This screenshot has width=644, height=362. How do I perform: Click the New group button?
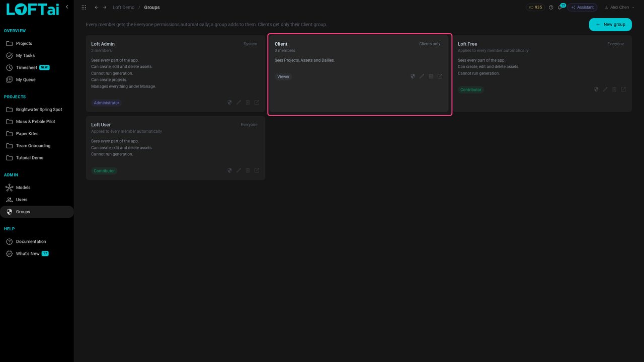tap(610, 25)
